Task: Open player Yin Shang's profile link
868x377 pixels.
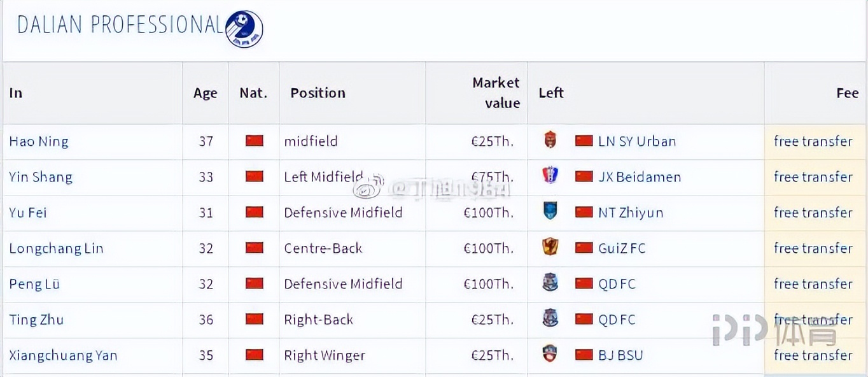Action: click(x=41, y=177)
